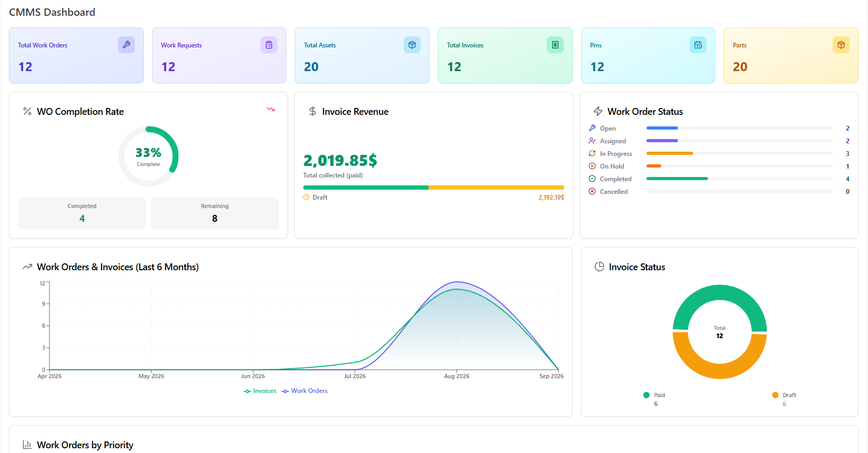Click the 2,192.19$ draft amount

(x=551, y=198)
